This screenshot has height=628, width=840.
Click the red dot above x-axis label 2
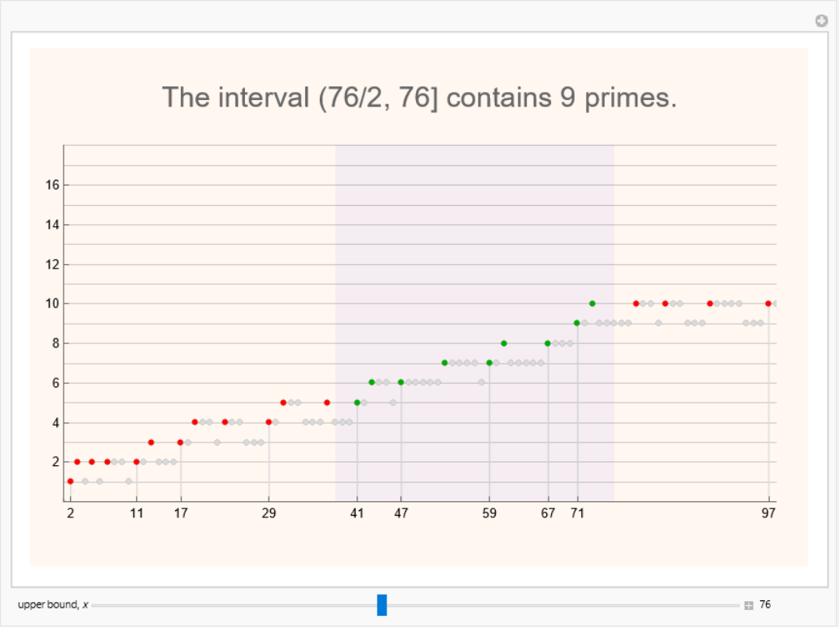70,482
